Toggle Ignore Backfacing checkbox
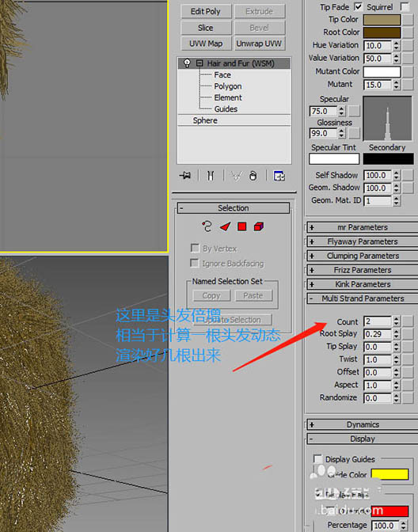418x532 pixels. (x=195, y=263)
